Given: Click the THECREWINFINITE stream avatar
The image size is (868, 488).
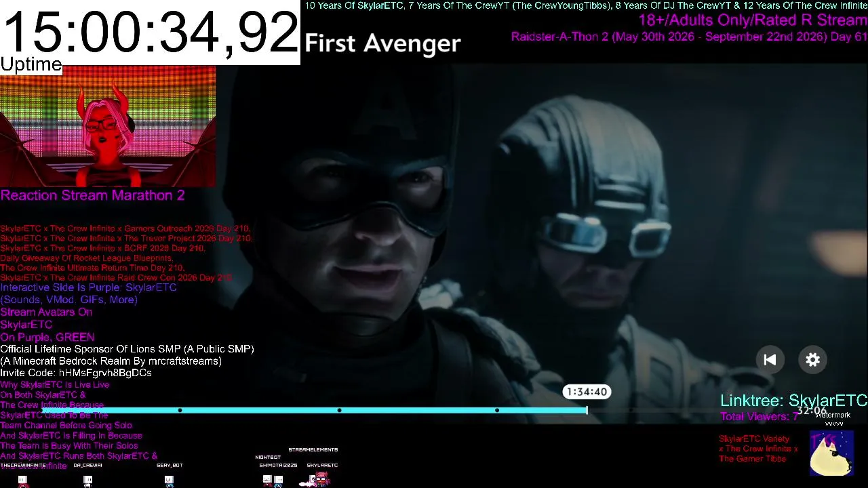Looking at the screenshot, I should [x=22, y=481].
